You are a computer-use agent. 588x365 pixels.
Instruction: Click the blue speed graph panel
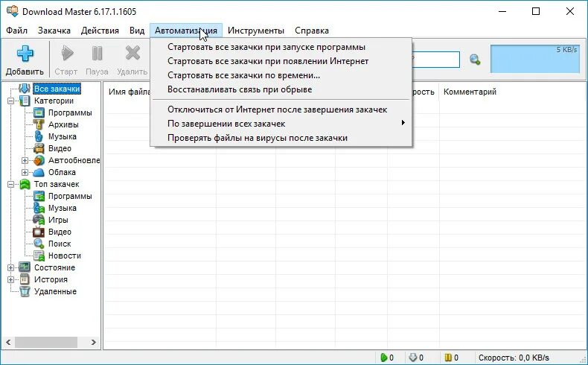[534, 59]
